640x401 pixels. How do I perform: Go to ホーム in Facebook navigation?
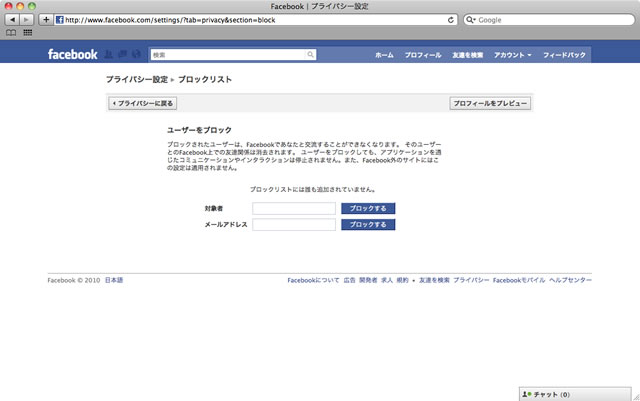[384, 55]
